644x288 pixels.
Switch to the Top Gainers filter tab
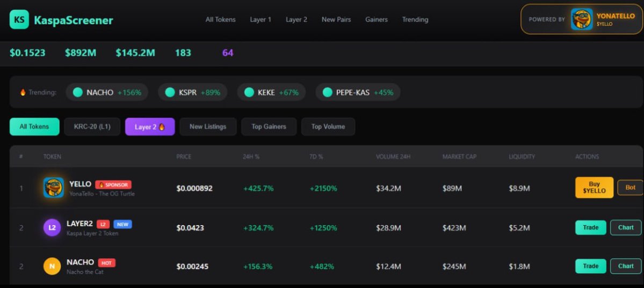pyautogui.click(x=269, y=127)
